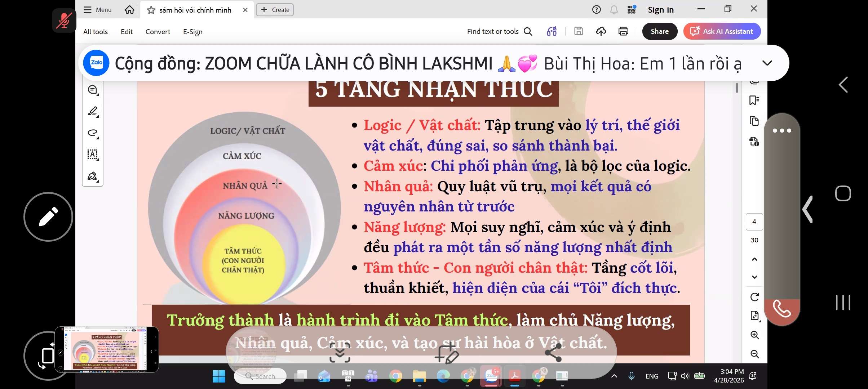The height and width of the screenshot is (389, 868).
Task: Open Microsoft Teams from the taskbar
Action: (372, 376)
